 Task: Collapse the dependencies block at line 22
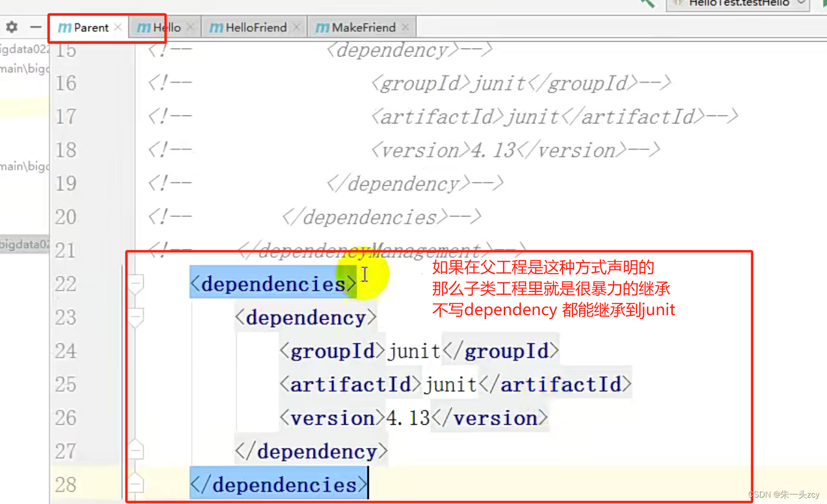pos(135,284)
